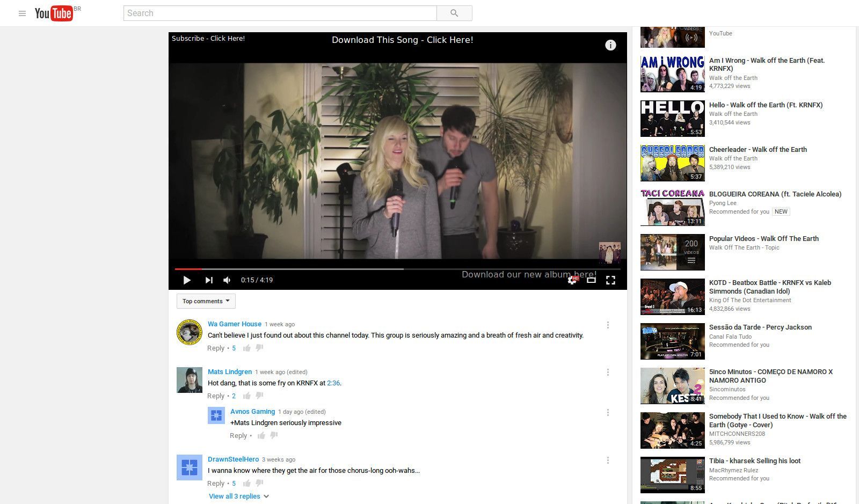Open options menu for Mats Lindgren comment
Viewport: 859px width, 504px height.
(608, 372)
